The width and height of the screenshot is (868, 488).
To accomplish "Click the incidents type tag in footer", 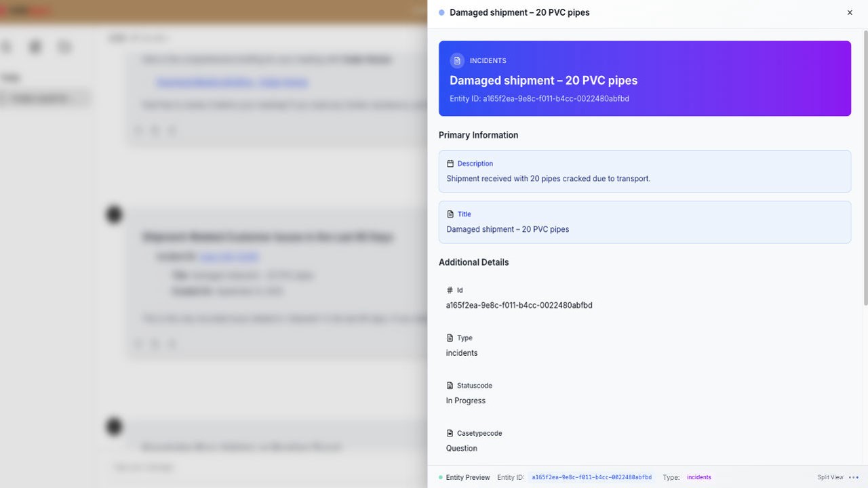I will pos(699,477).
